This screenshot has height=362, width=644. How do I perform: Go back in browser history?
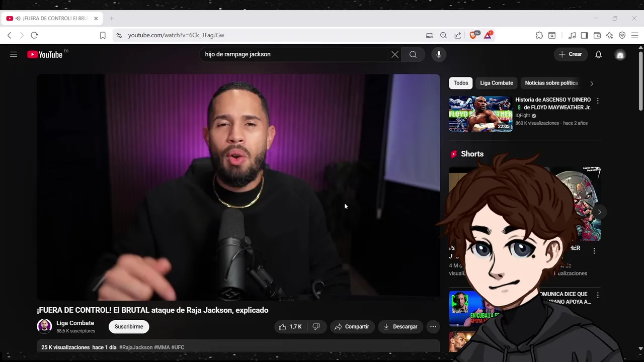tap(9, 35)
